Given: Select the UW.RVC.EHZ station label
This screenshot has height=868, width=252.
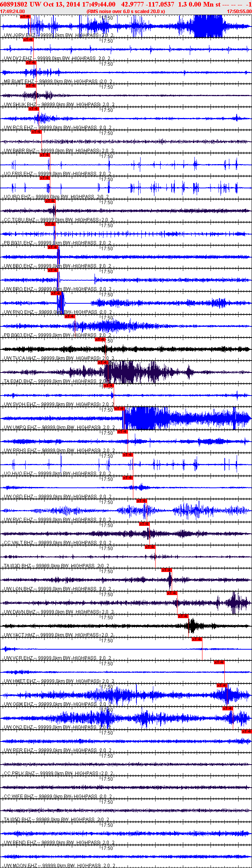Looking at the screenshot, I should [x=18, y=520].
